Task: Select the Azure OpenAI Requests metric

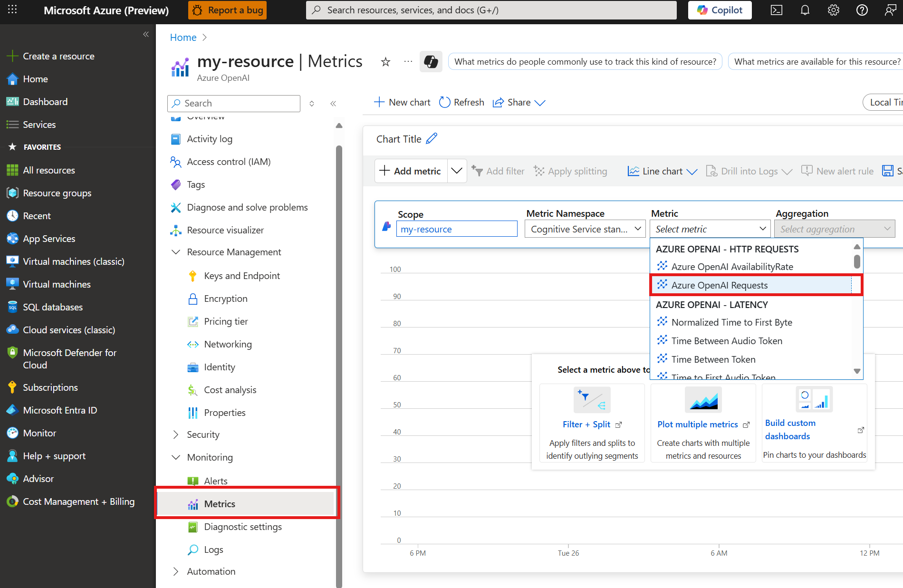Action: pyautogui.click(x=719, y=285)
